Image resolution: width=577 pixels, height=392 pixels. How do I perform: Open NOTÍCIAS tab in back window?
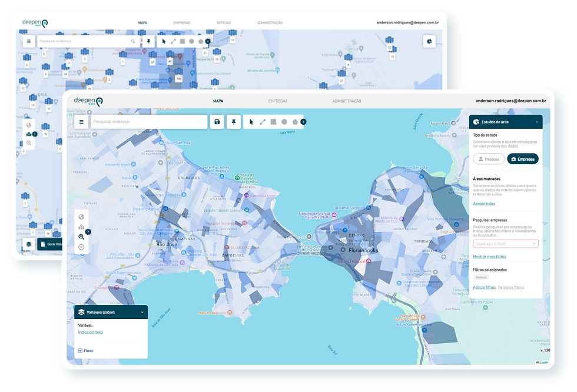tap(224, 23)
